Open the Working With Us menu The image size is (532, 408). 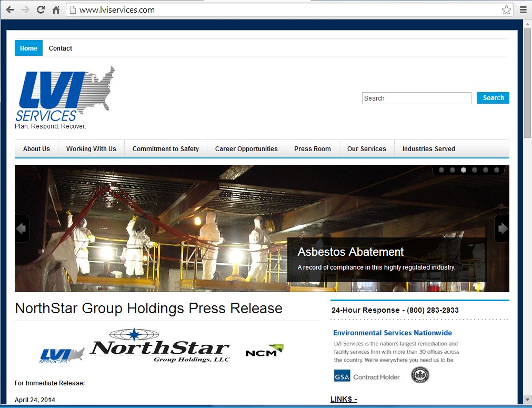[x=91, y=148]
